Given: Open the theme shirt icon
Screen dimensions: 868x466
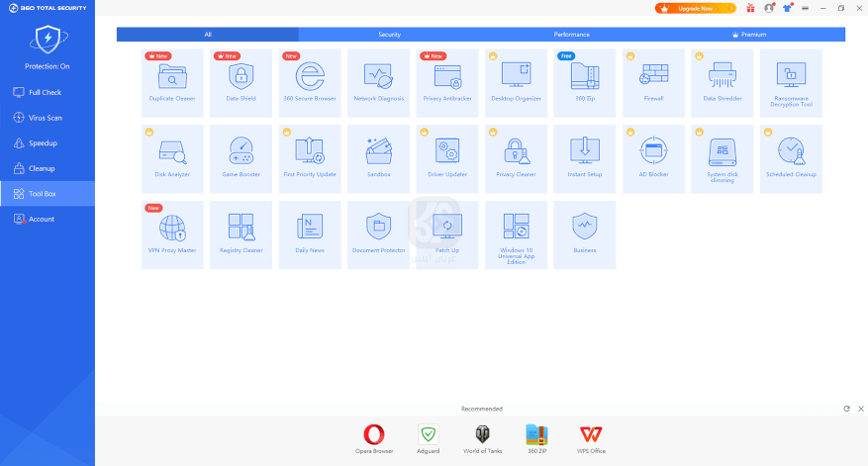Looking at the screenshot, I should click(787, 8).
